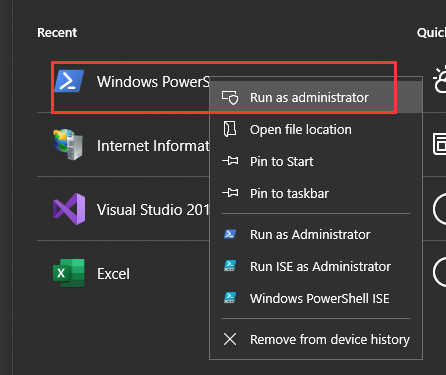Click the Visual Studio 2019 recent item text

pos(153,210)
